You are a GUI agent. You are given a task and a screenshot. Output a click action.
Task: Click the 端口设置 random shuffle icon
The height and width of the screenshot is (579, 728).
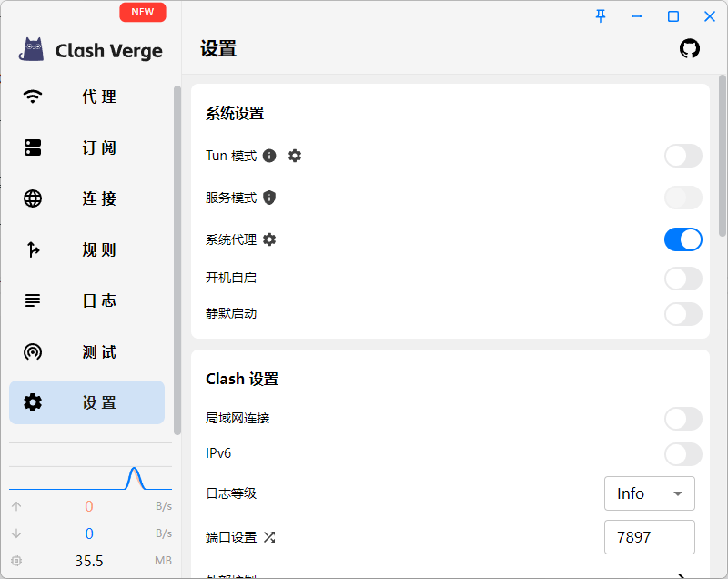[269, 537]
